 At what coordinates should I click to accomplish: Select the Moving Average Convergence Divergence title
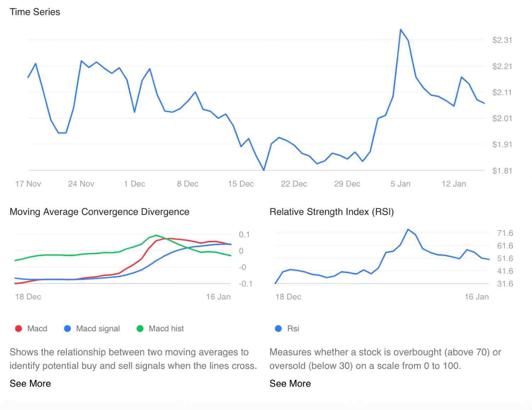click(x=99, y=212)
